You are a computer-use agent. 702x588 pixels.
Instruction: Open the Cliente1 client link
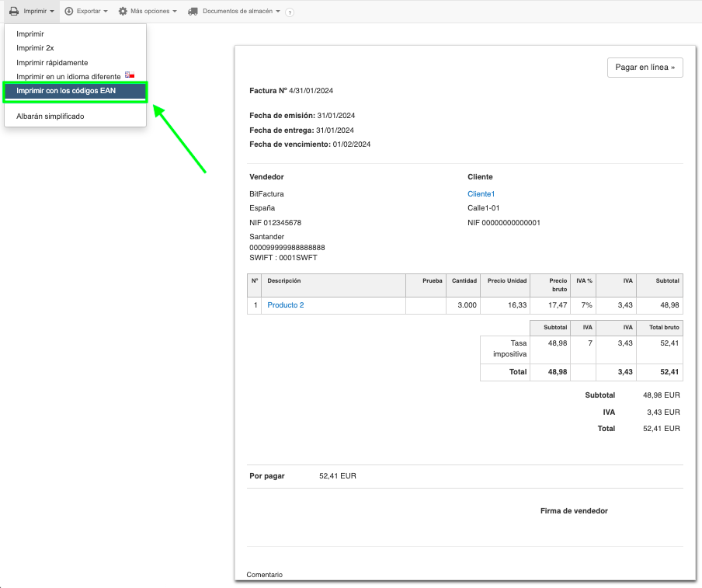point(481,193)
